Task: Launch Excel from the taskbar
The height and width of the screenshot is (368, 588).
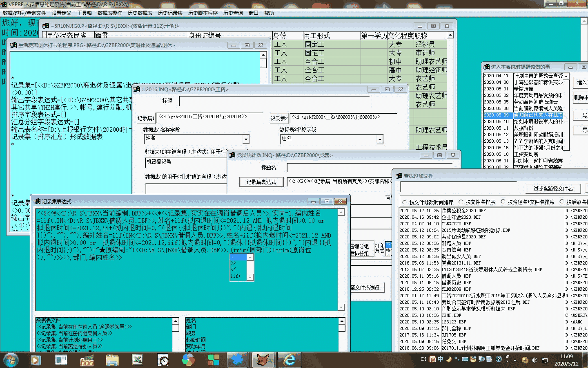Action: [137, 360]
